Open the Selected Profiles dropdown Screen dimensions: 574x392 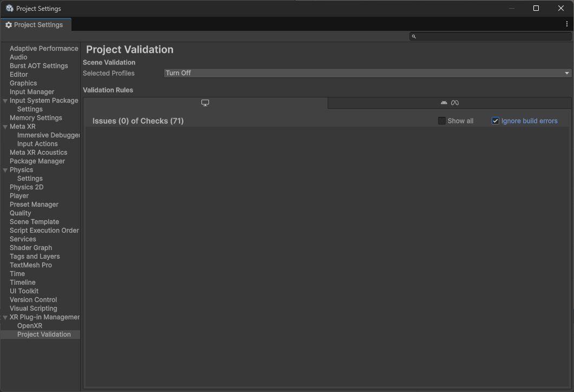coord(368,73)
